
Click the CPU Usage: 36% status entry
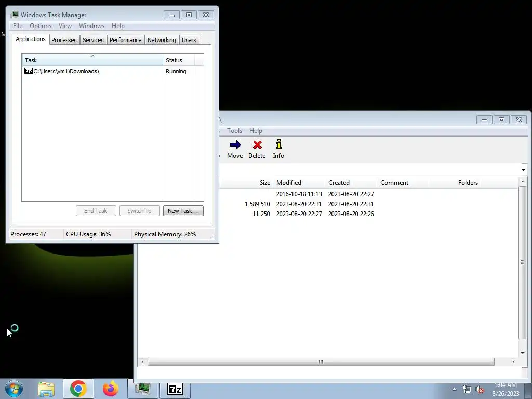[88, 234]
